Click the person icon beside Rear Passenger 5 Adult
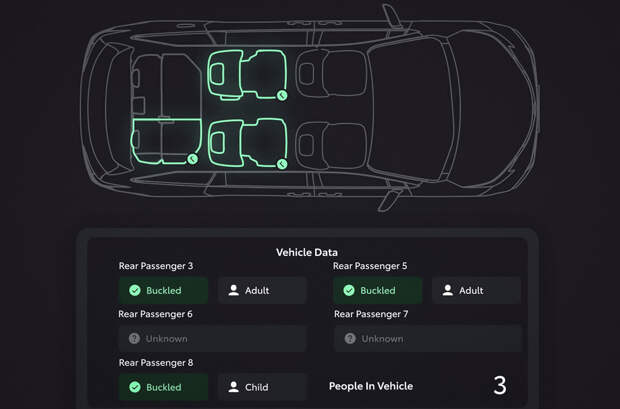 point(448,290)
